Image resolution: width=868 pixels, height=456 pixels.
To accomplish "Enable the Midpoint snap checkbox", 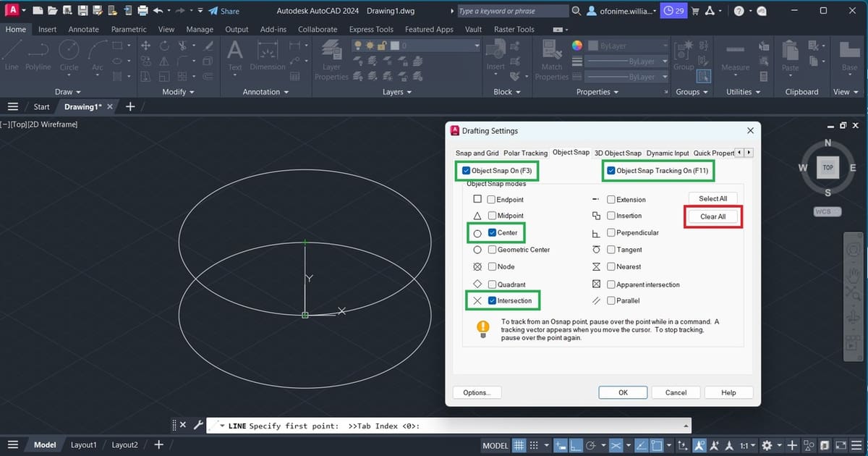I will coord(491,216).
